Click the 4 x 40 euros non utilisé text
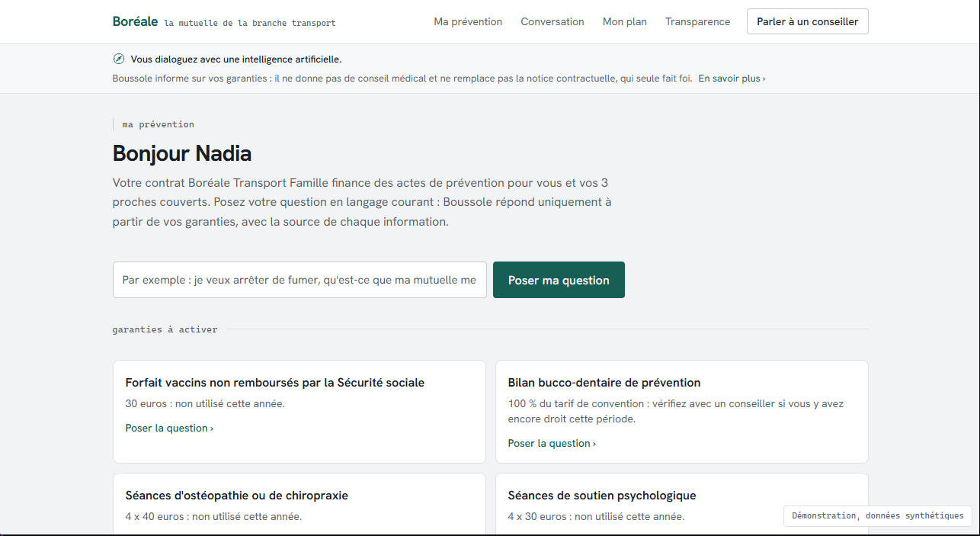This screenshot has width=980, height=536. pyautogui.click(x=213, y=516)
